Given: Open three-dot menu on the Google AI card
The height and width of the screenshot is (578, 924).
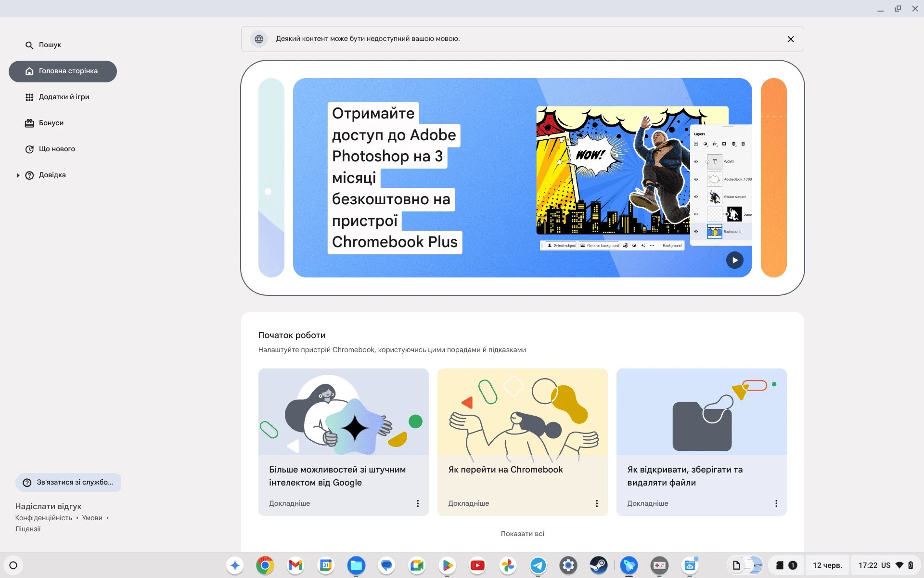Looking at the screenshot, I should [x=417, y=503].
